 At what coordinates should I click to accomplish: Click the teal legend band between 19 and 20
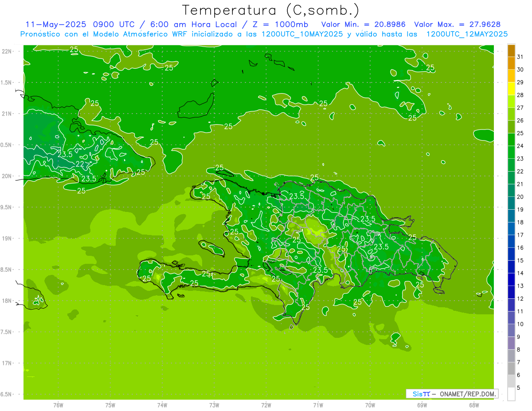point(511,203)
